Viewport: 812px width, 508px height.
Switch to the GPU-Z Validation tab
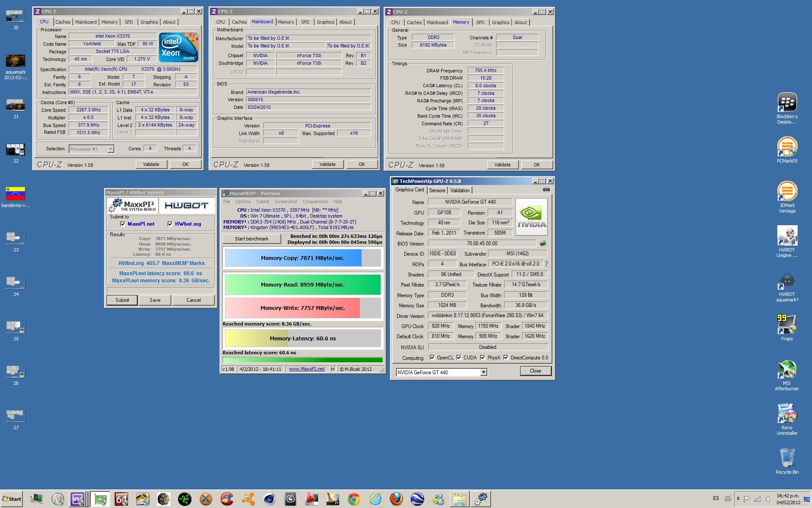pos(460,190)
